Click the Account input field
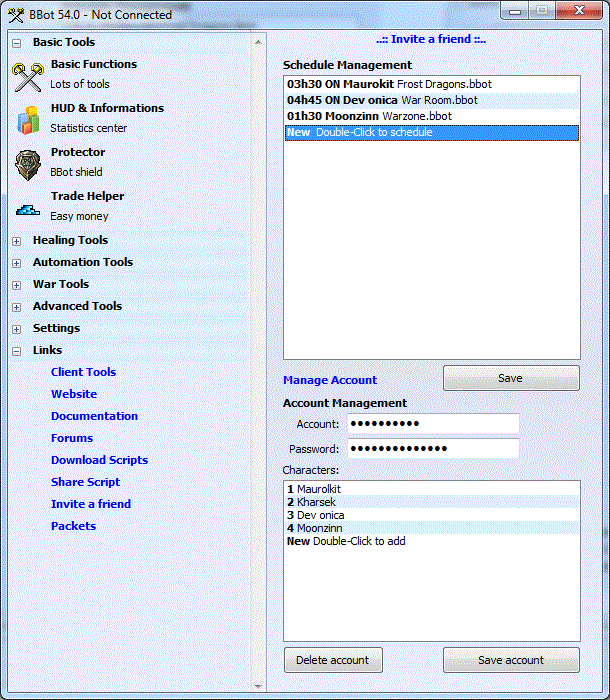The height and width of the screenshot is (700, 610). coord(432,424)
